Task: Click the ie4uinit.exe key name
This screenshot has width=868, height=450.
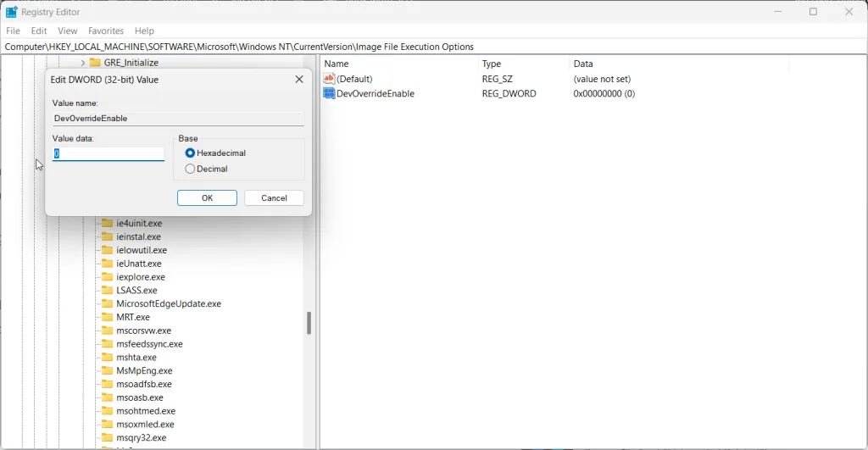Action: [139, 224]
